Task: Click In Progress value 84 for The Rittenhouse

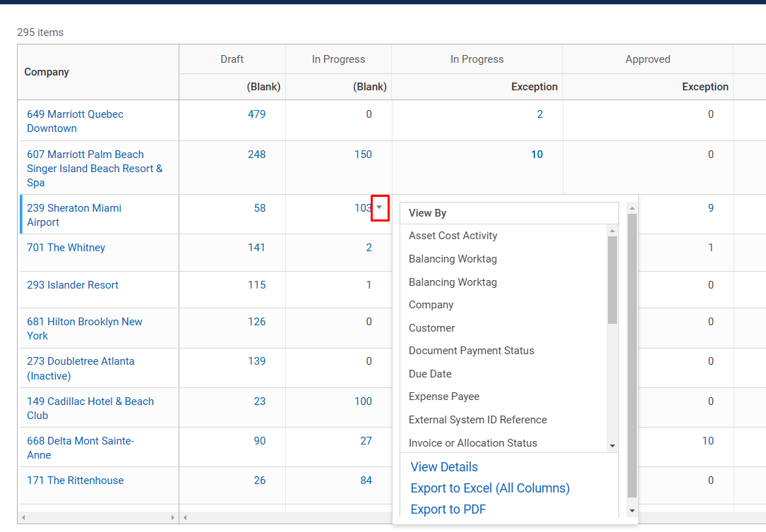Action: tap(366, 480)
